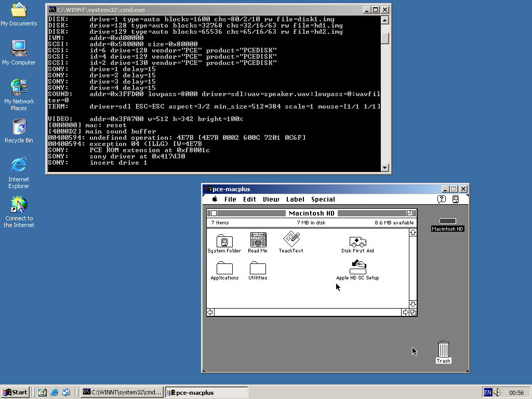This screenshot has height=399, width=532.
Task: Open the System Folder icon
Action: coord(224,241)
